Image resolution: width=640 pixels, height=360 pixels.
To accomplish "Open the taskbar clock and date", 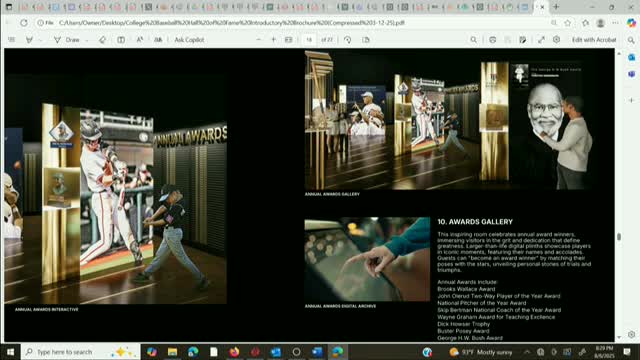I will [x=604, y=352].
